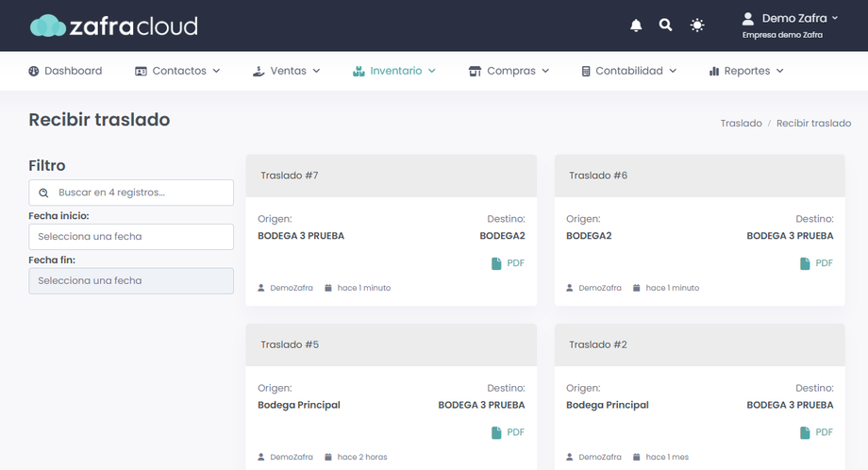Click 'BODEGA2' origin on Traslado #6

pos(589,236)
